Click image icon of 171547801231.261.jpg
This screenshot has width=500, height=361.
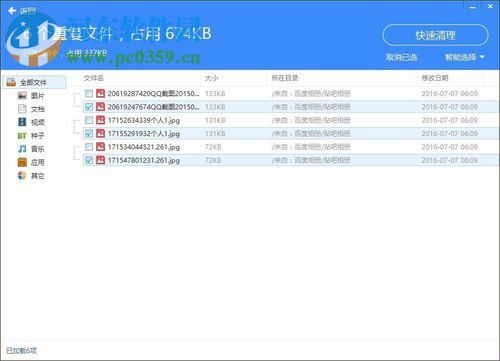click(100, 160)
